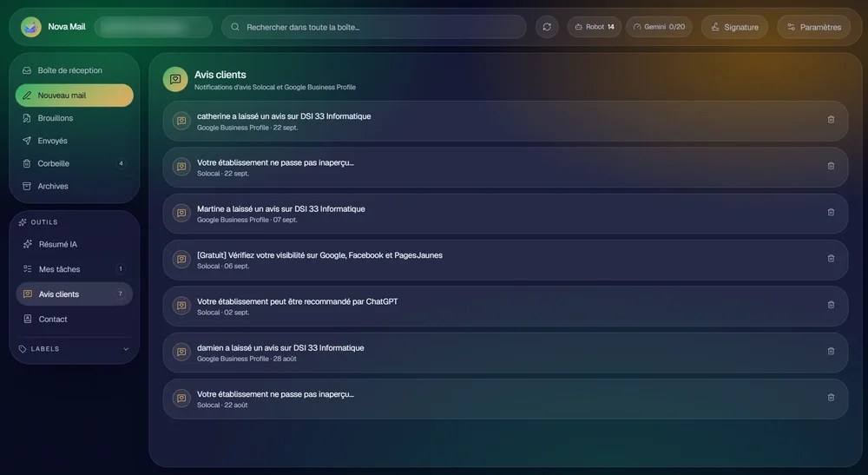
Task: Click the Archives box icon
Action: click(27, 186)
